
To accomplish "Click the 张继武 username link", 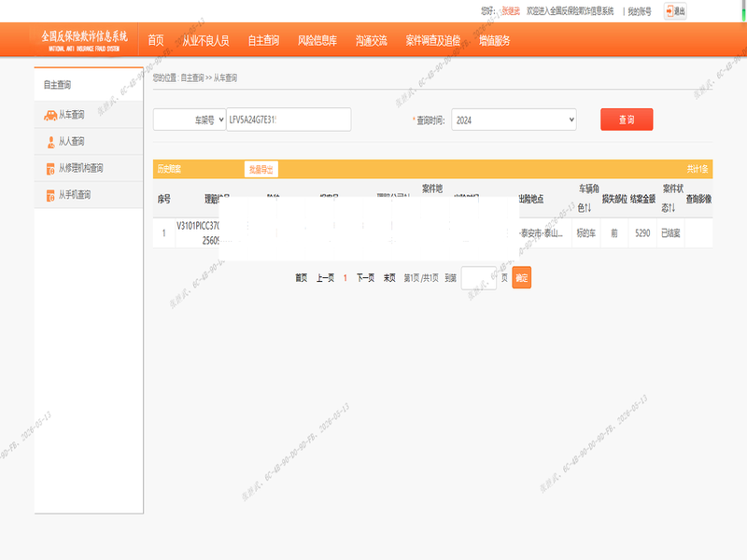I will pyautogui.click(x=511, y=11).
